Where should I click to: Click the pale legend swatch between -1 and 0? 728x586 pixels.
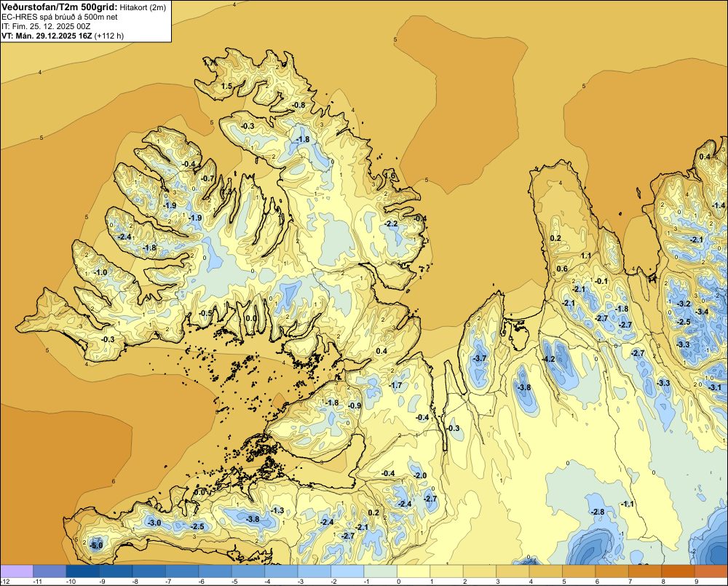click(381, 571)
